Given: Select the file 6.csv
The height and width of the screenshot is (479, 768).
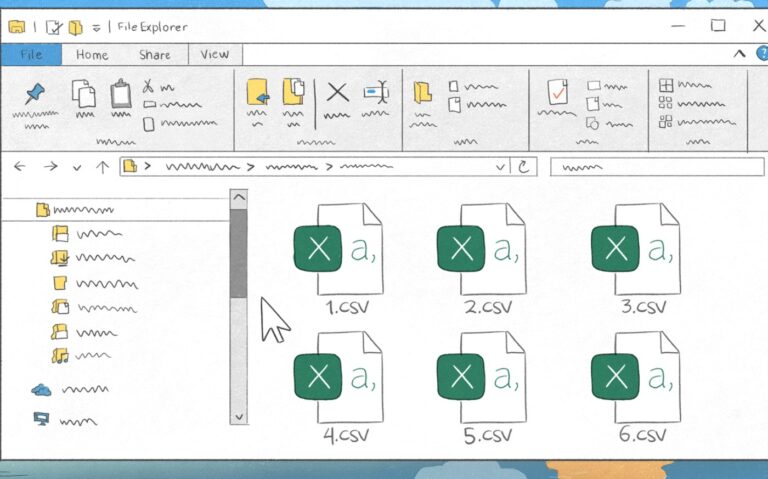Looking at the screenshot, I should point(636,387).
